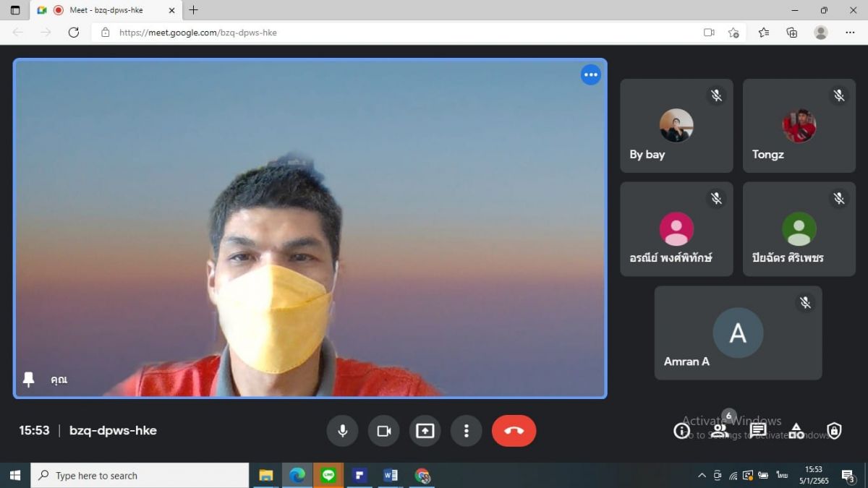The image size is (868, 488).
Task: Select the By bay participant tile
Action: click(x=676, y=126)
